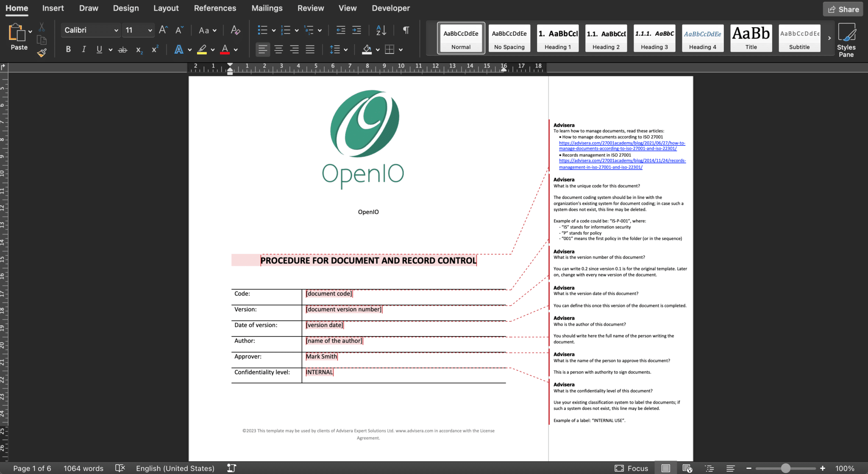The width and height of the screenshot is (868, 474).
Task: Open the References ribbon tab
Action: point(215,8)
